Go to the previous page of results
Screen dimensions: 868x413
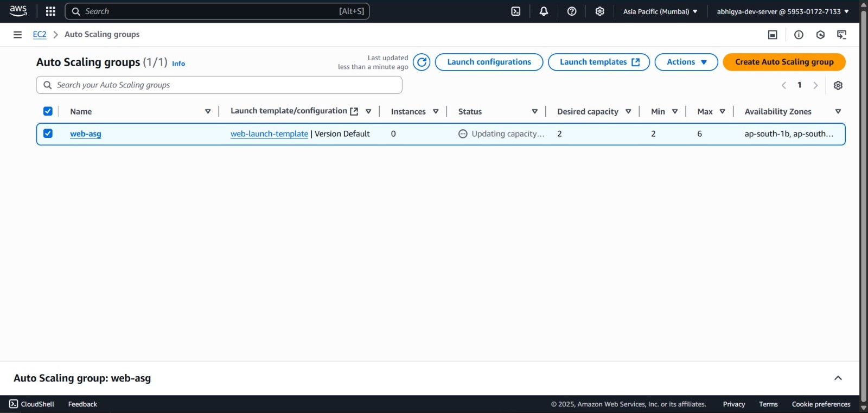(x=784, y=85)
